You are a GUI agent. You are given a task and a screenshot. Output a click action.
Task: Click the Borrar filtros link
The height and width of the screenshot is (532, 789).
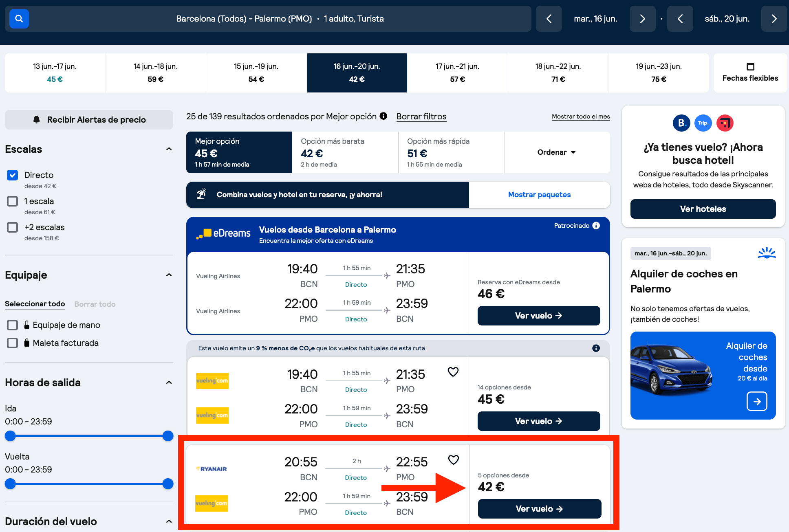[x=421, y=117]
